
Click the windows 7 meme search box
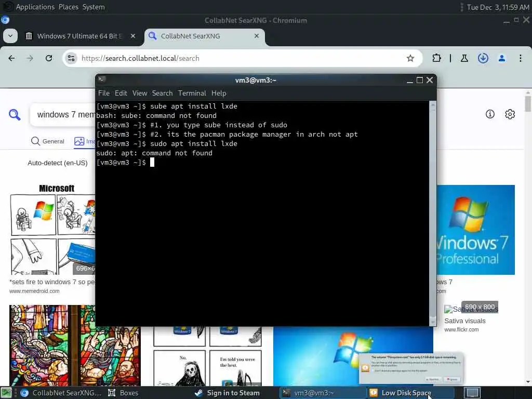coord(63,115)
